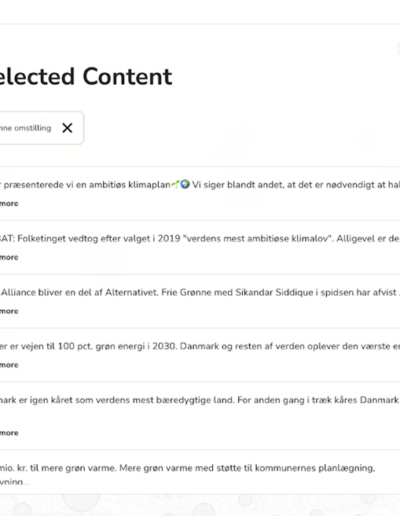This screenshot has height=516, width=400.
Task: Show 'more' for the 100 pct. grøn energi post
Action: 9,365
